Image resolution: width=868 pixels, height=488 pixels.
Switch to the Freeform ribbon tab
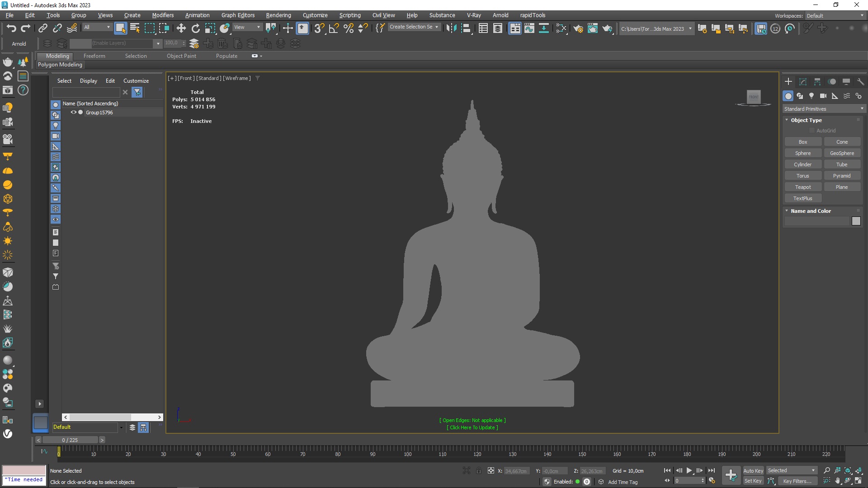click(x=94, y=56)
